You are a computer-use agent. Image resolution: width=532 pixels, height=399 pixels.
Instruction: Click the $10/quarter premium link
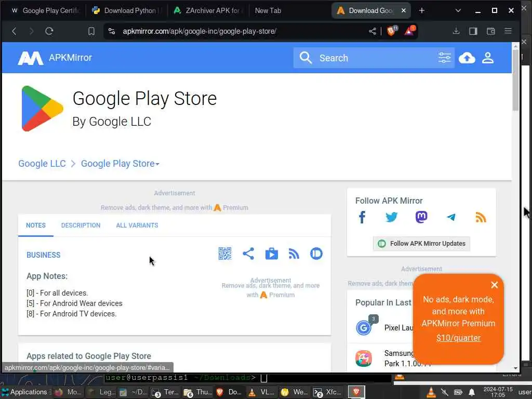[458, 338]
